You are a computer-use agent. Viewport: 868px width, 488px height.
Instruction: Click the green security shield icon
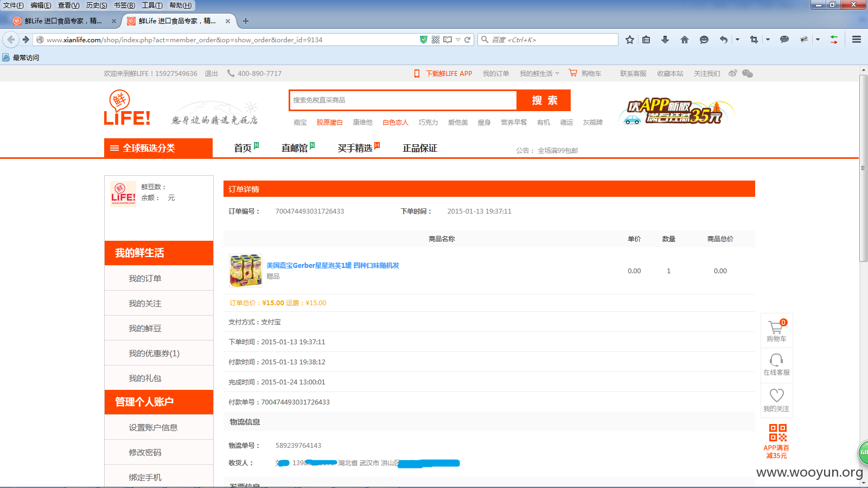pos(423,40)
